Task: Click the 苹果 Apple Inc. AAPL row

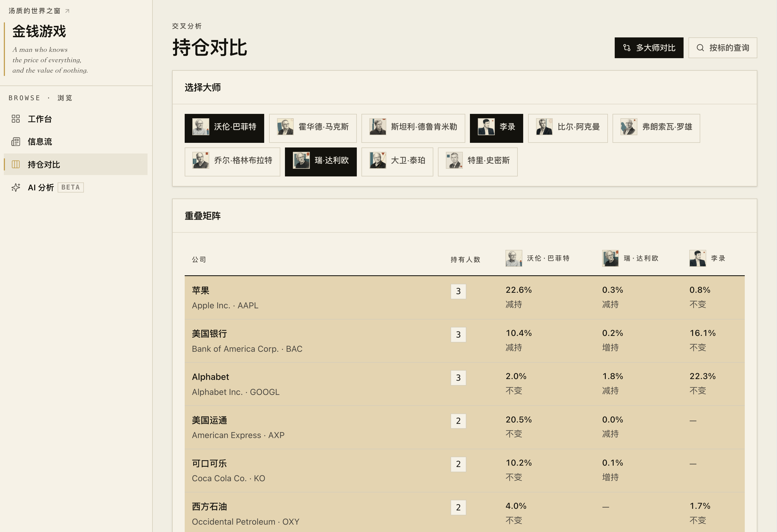Action: pos(464,297)
